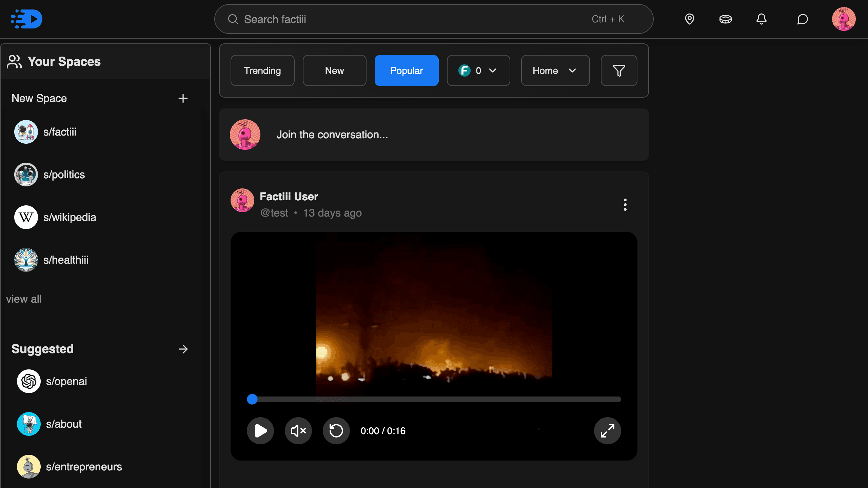
Task: Click the video progress slider handle
Action: 252,399
